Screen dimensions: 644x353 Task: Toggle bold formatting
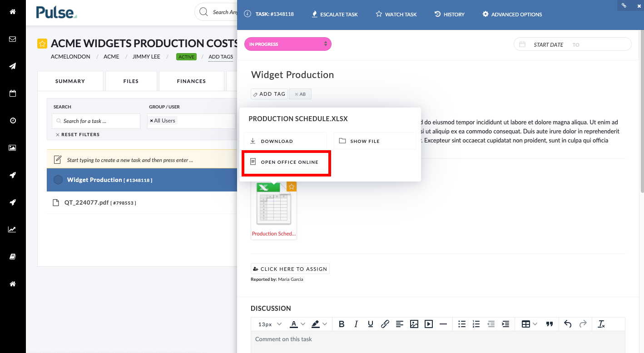(x=342, y=324)
